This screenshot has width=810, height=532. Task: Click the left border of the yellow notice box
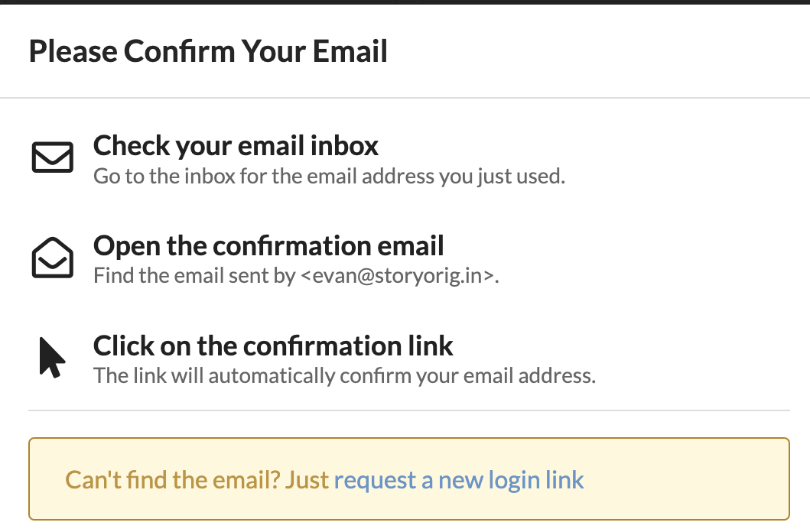tap(29, 479)
